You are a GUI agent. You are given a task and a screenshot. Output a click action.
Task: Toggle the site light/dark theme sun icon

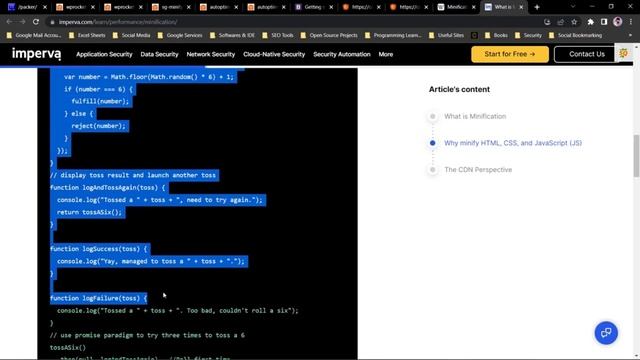[x=623, y=53]
